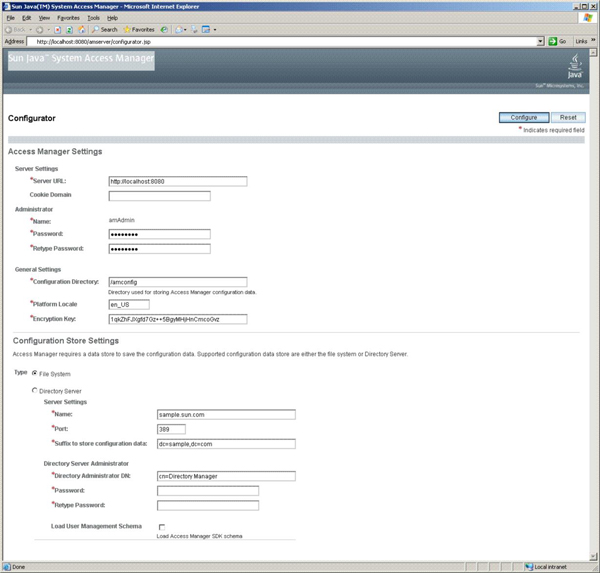
Task: Click the Go button beside the address bar
Action: click(558, 41)
